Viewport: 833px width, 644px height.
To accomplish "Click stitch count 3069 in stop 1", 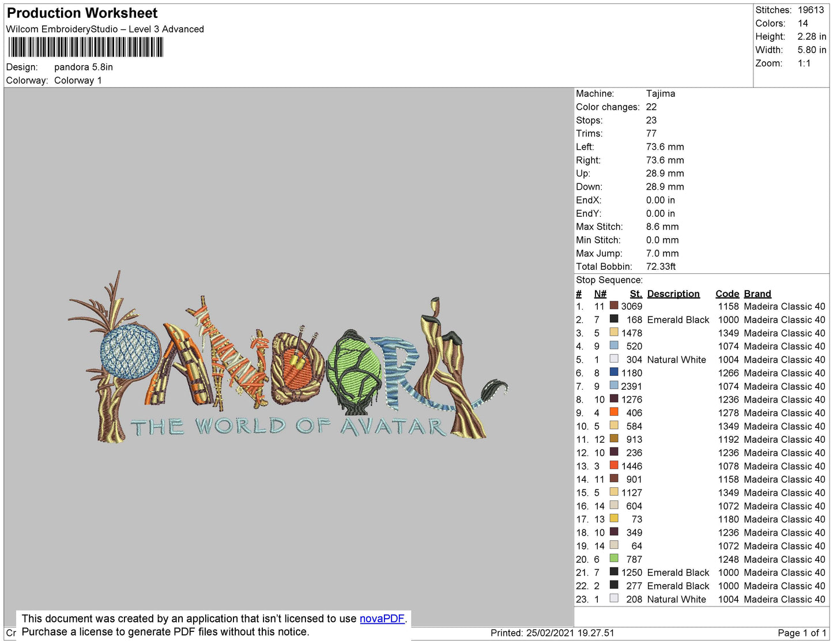I will pos(631,306).
